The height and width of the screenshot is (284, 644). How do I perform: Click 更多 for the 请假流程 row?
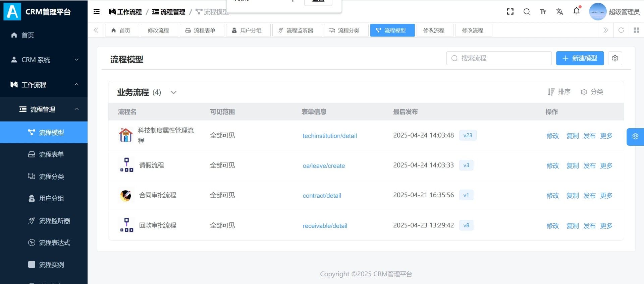tap(606, 166)
